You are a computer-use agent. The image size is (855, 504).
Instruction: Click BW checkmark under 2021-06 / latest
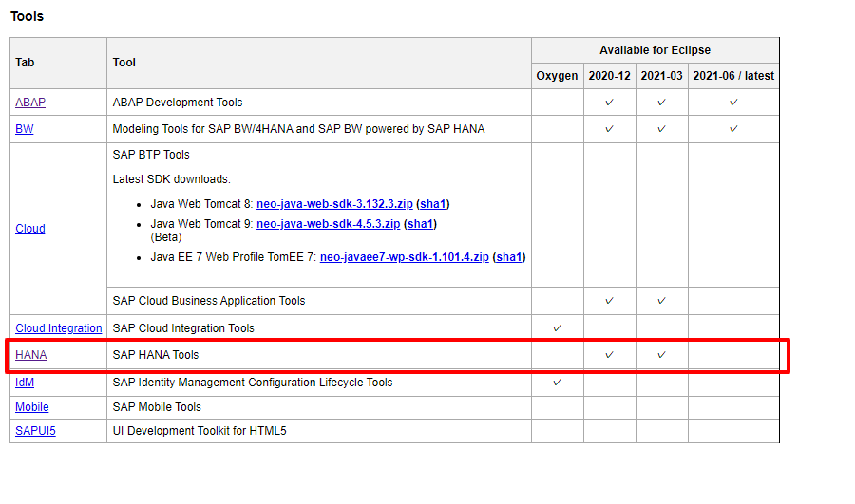pyautogui.click(x=733, y=129)
